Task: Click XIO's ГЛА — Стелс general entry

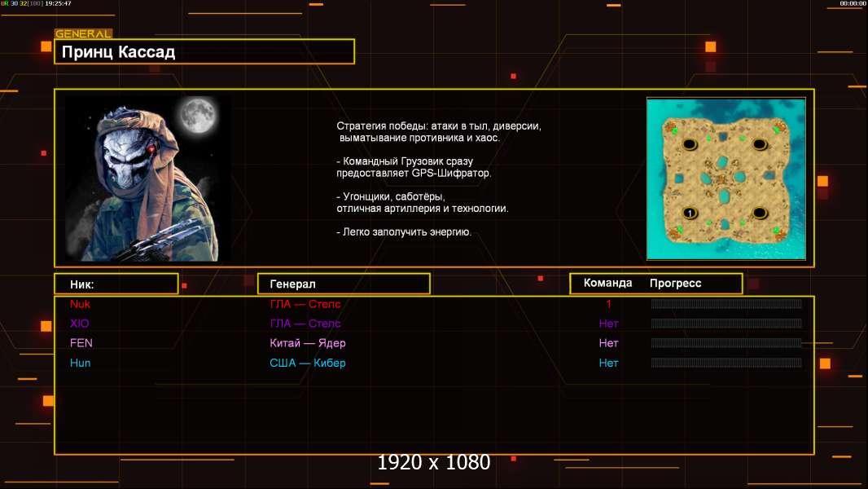Action: (x=305, y=324)
